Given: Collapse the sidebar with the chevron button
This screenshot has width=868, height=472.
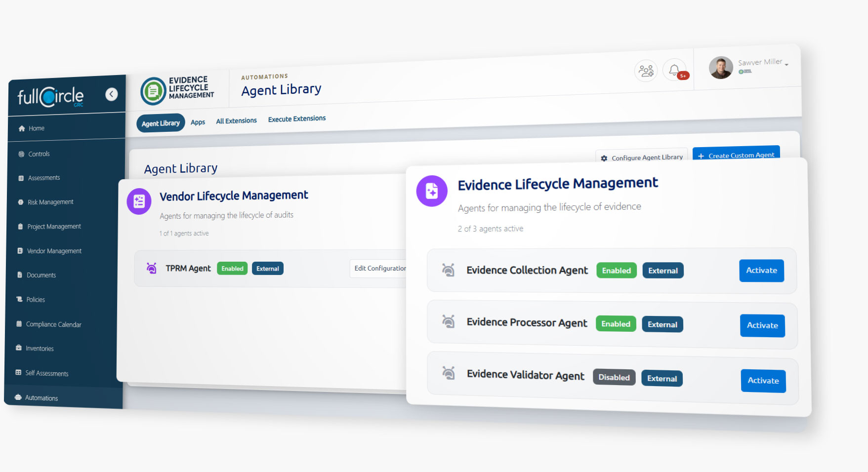Looking at the screenshot, I should pyautogui.click(x=112, y=94).
